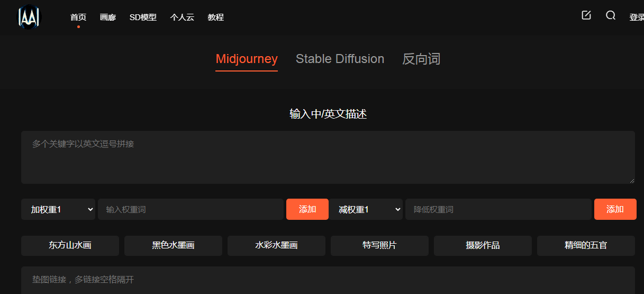Open the edit/compose icon in header

(x=586, y=15)
